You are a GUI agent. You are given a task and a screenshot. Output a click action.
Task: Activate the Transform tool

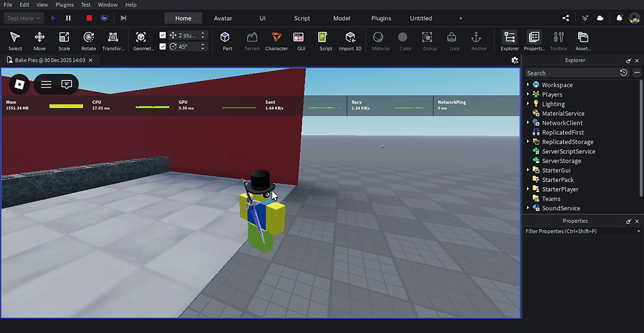(x=113, y=41)
